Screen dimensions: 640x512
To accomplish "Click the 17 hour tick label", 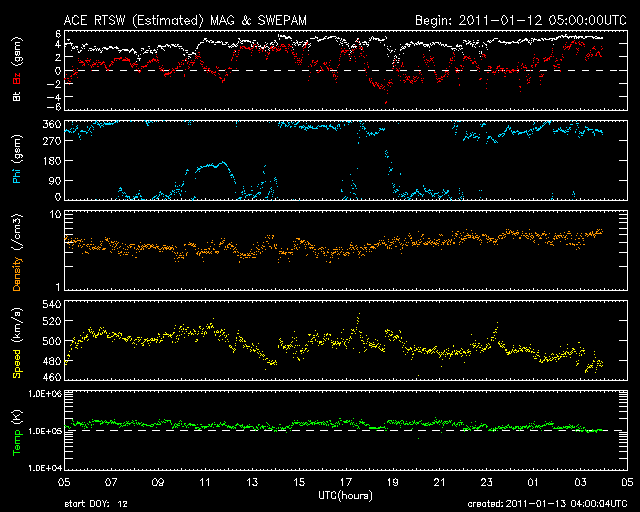I will tap(346, 482).
